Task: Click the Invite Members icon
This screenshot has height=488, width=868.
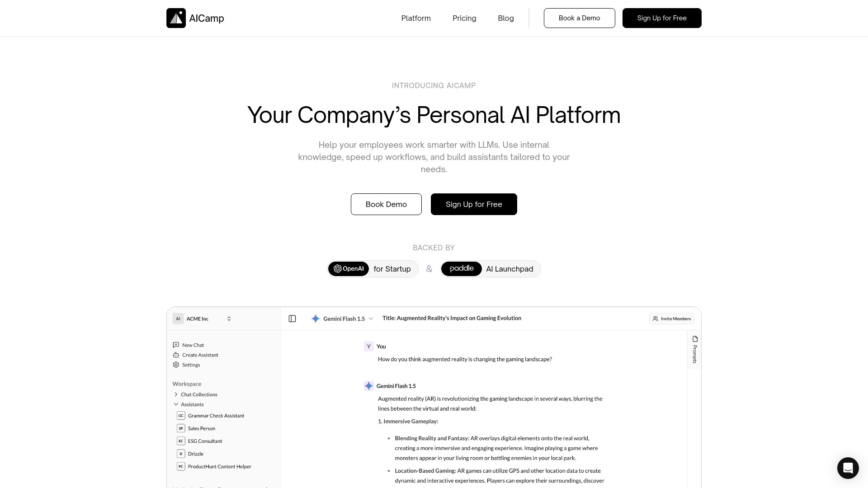Action: (655, 318)
